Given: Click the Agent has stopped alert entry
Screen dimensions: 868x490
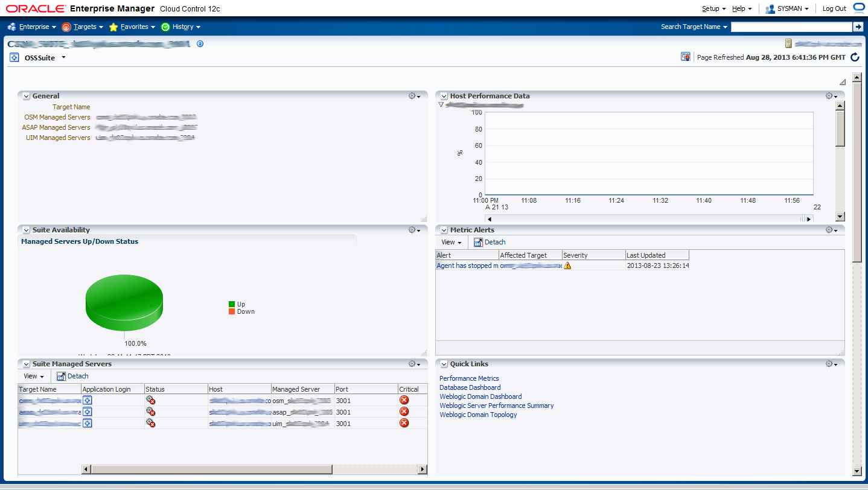Looking at the screenshot, I should click(467, 266).
